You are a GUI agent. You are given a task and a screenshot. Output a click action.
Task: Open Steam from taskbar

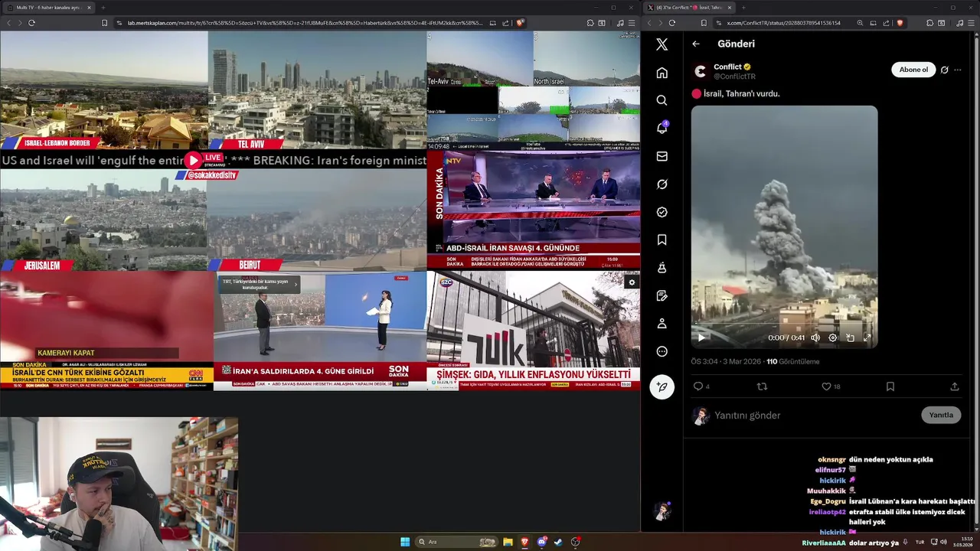click(x=558, y=542)
